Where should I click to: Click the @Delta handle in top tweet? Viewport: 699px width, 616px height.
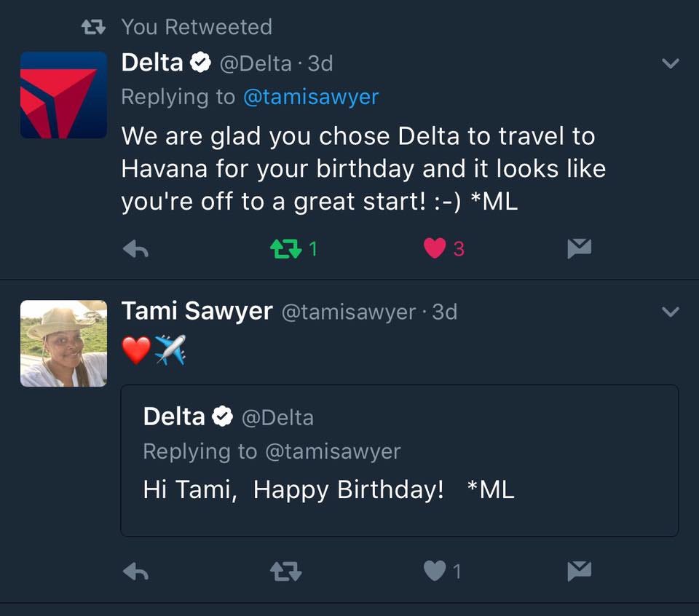tap(256, 64)
